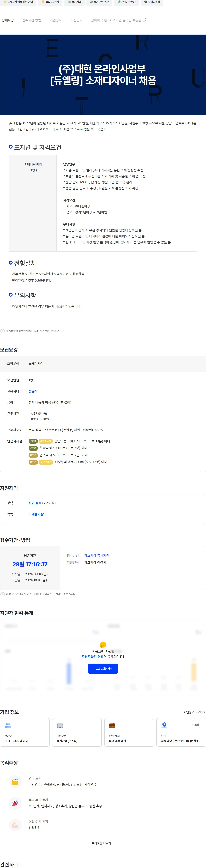
Task: Click the 초대졸이상 education link
Action: point(36,514)
